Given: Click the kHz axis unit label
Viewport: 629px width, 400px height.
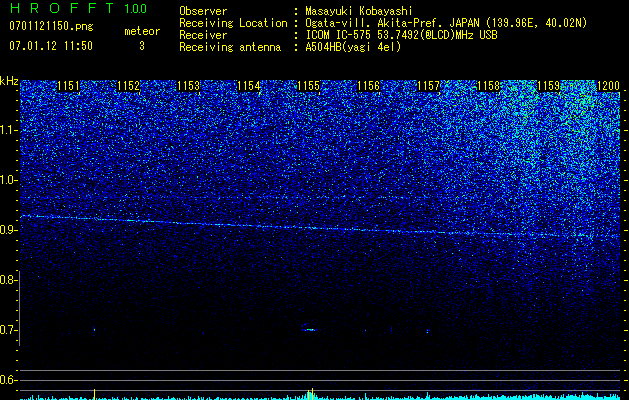Looking at the screenshot, I should tap(9, 81).
